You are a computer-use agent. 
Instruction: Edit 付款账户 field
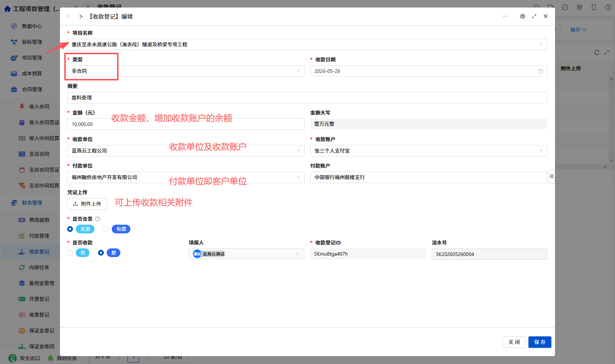(x=429, y=177)
